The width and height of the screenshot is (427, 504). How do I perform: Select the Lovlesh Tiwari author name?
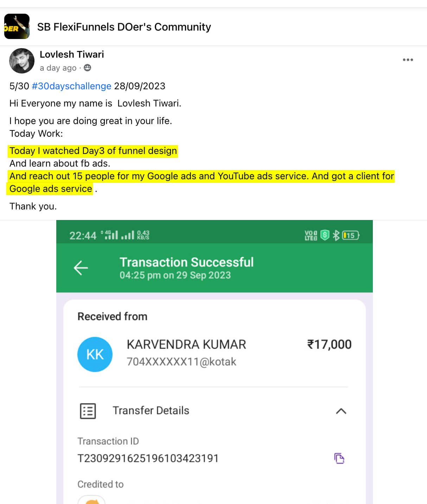click(x=72, y=54)
